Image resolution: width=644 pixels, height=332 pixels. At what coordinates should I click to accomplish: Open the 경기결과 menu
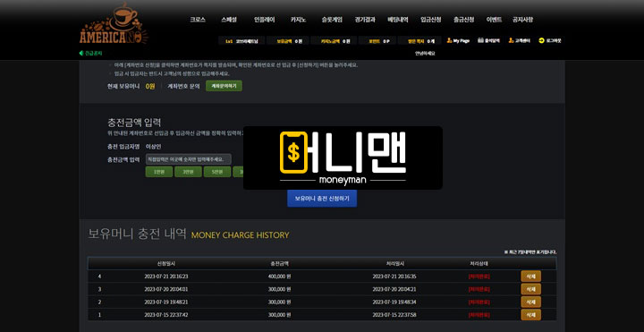click(x=365, y=20)
